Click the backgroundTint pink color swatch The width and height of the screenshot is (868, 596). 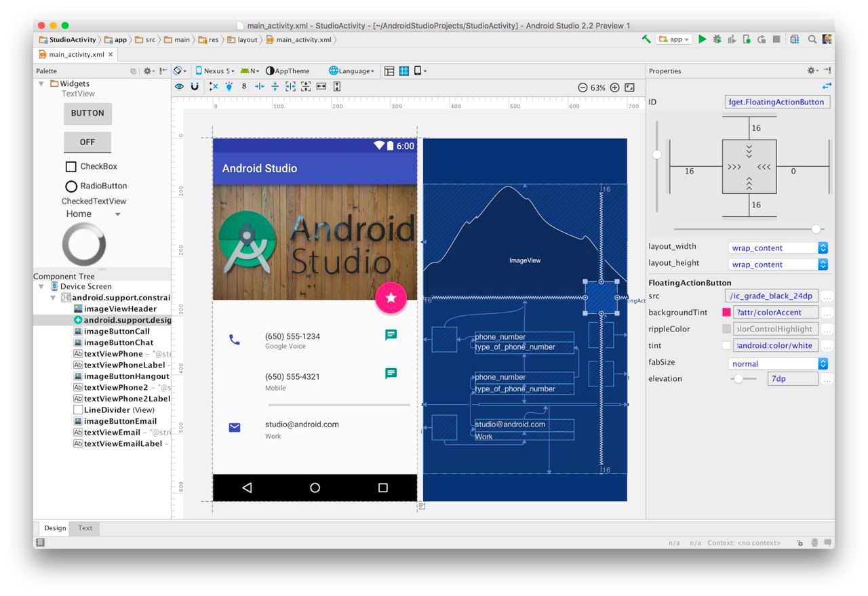727,313
